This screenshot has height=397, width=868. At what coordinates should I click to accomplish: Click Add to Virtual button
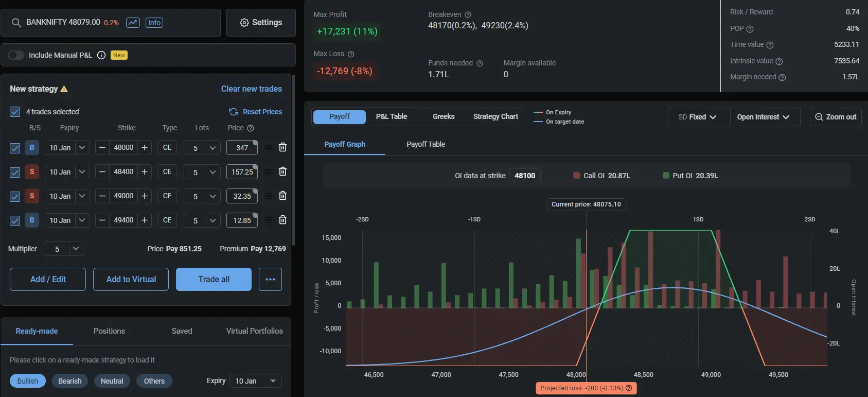[131, 279]
